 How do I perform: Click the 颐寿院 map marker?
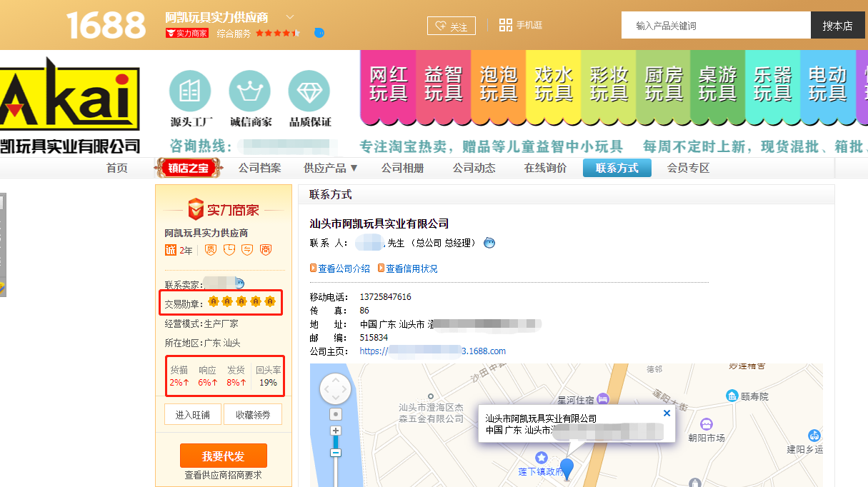[732, 396]
